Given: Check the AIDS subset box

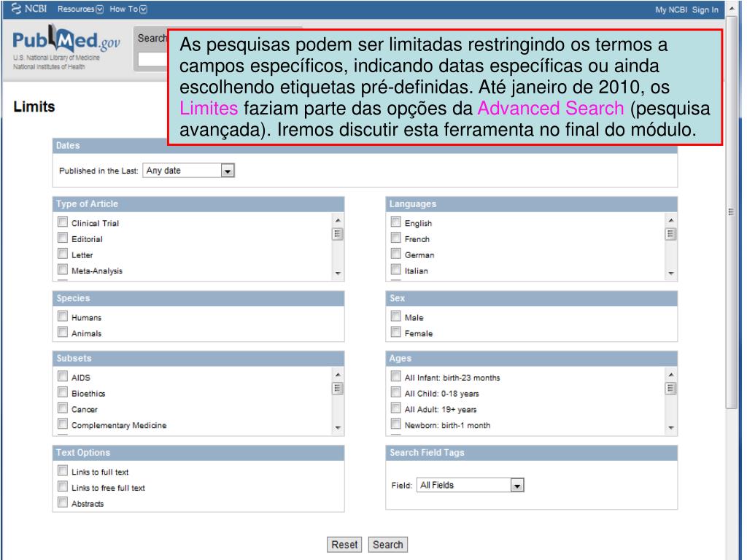Looking at the screenshot, I should [x=63, y=376].
